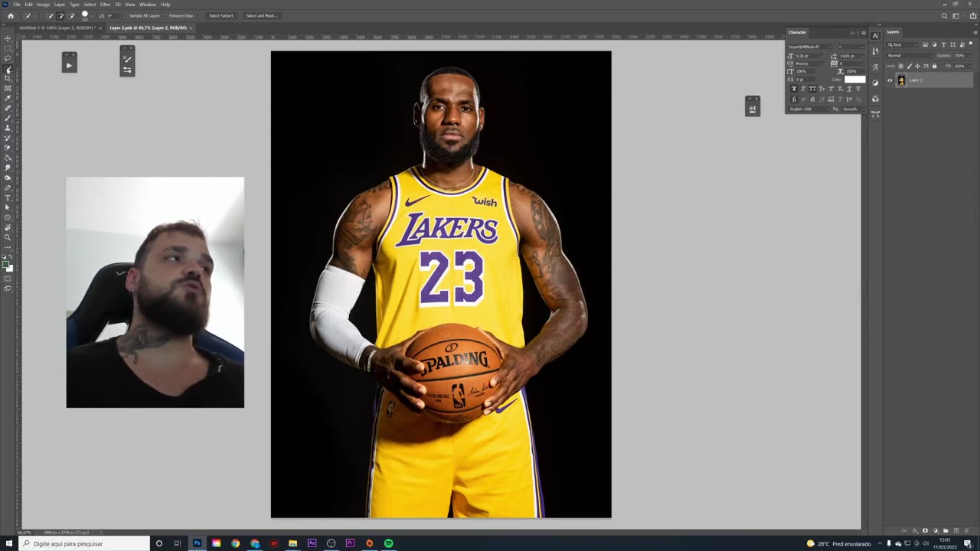
Task: Click the brush angle input field
Action: coord(113,15)
